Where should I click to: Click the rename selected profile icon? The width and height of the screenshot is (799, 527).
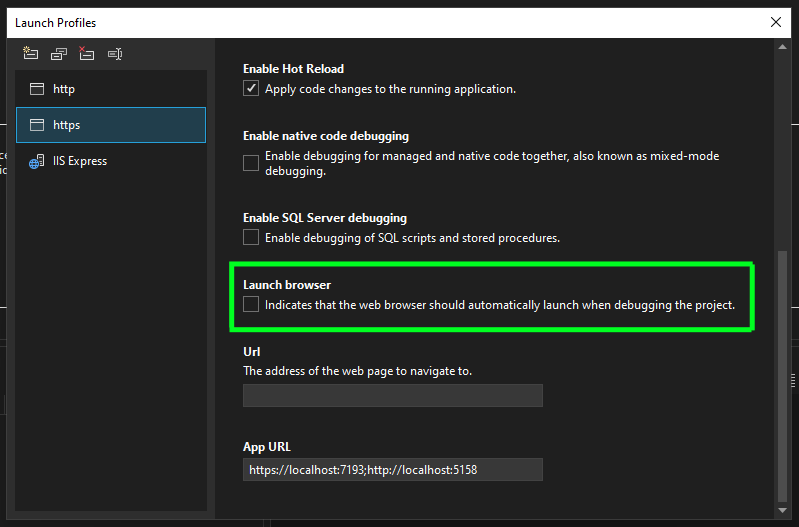pyautogui.click(x=115, y=54)
